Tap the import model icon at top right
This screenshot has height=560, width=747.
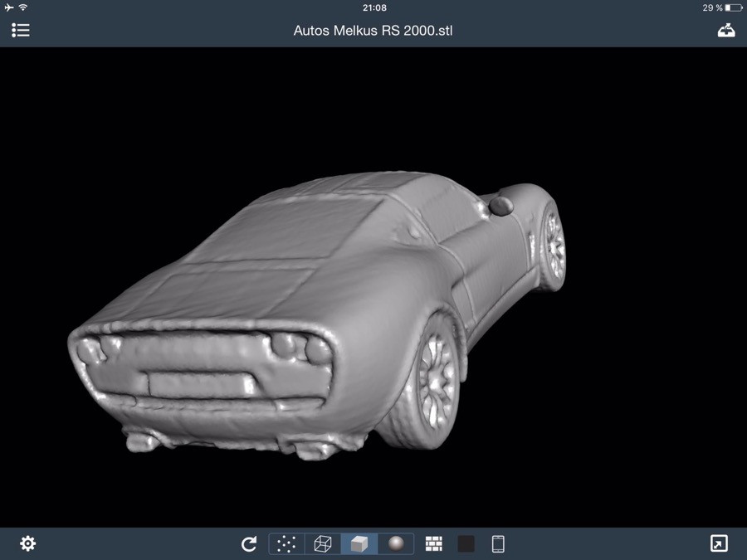[x=726, y=30]
